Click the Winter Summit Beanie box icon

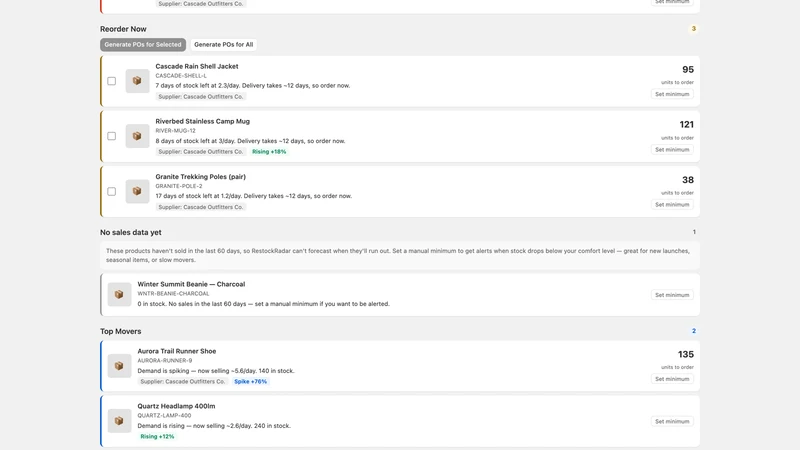119,294
